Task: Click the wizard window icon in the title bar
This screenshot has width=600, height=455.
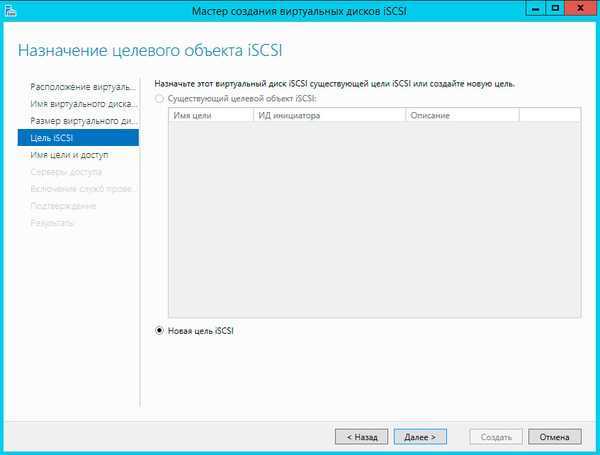Action: (x=10, y=10)
